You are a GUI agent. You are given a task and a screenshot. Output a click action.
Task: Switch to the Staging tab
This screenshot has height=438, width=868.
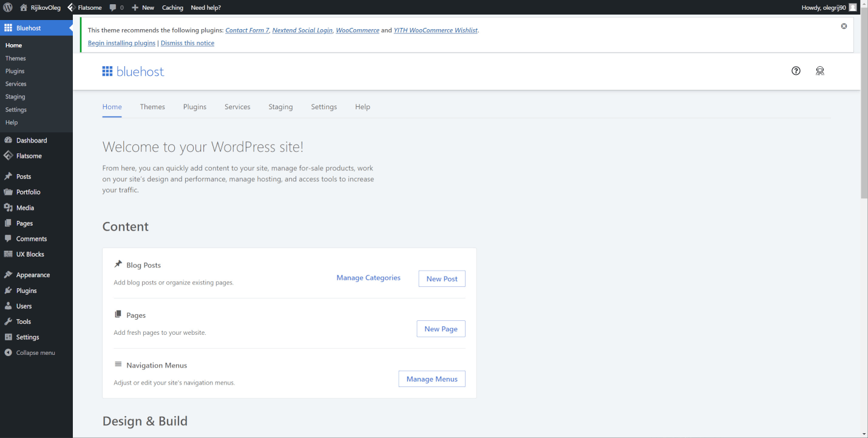tap(280, 107)
